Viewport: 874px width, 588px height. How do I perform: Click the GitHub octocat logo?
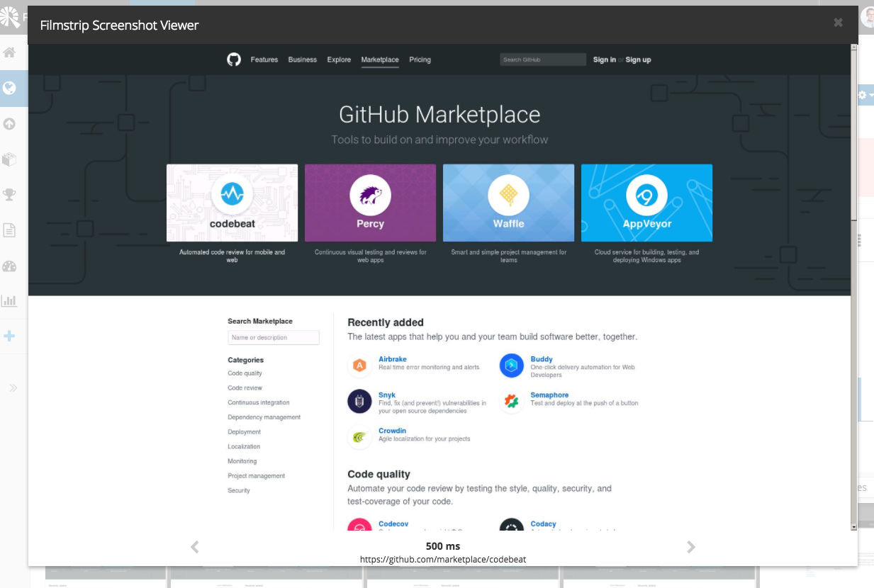(234, 60)
